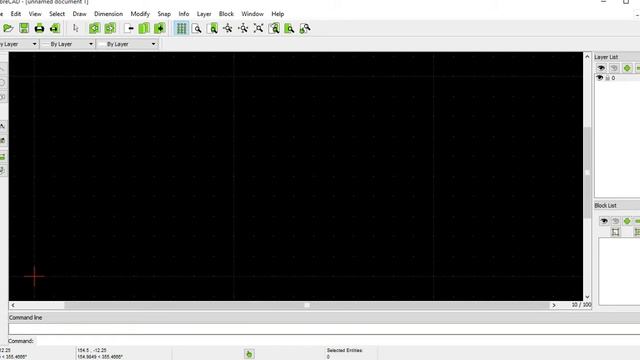This screenshot has width=640, height=360.
Task: Open the middle By Layer dropdown
Action: click(x=68, y=44)
